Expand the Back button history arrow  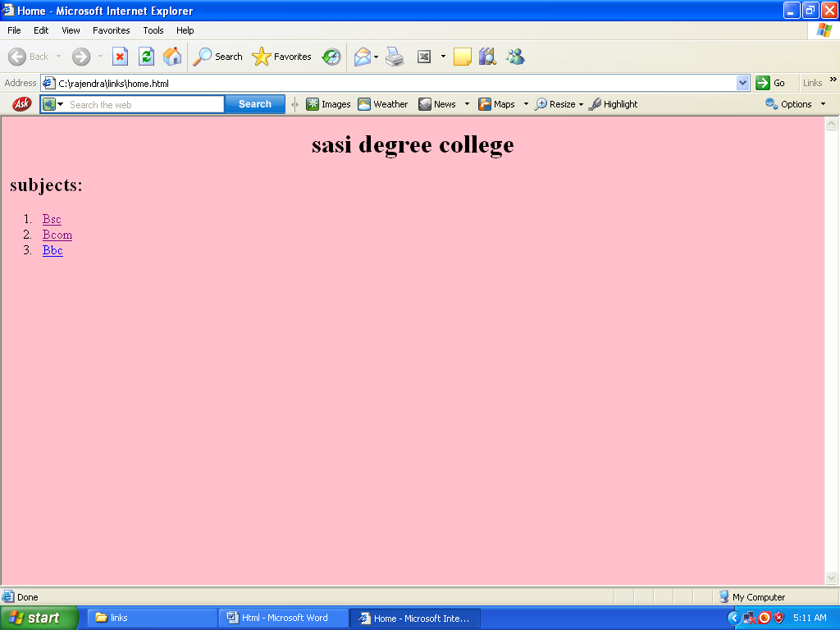tap(58, 56)
